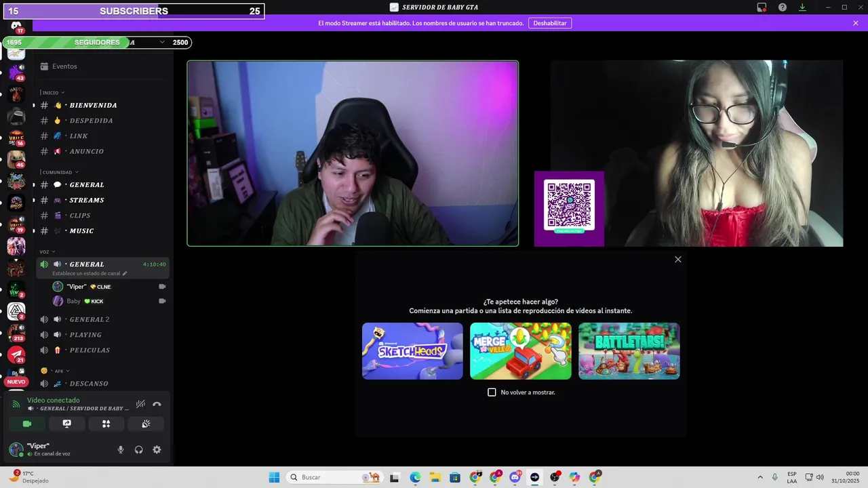Viewport: 868px width, 488px height.
Task: Open the volume control in system tray
Action: click(820, 477)
